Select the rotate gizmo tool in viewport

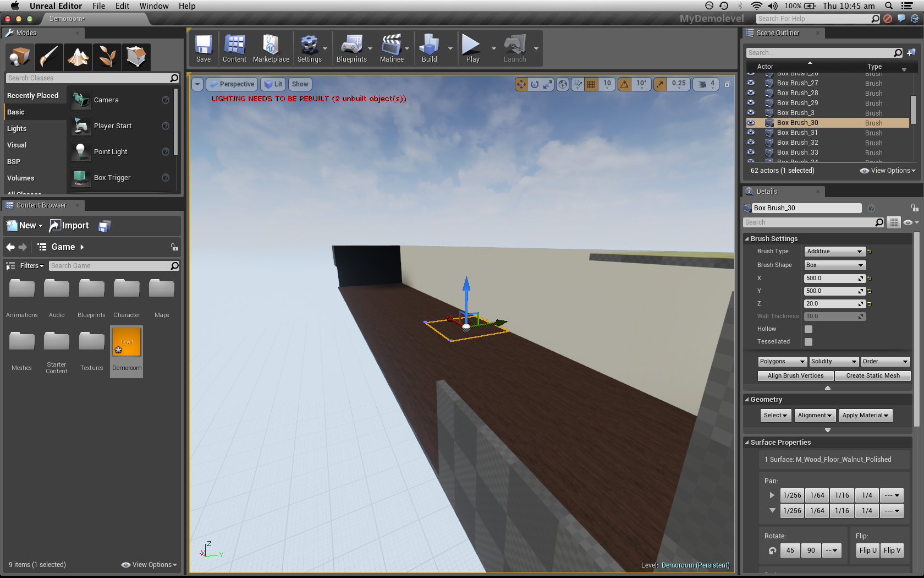point(534,84)
